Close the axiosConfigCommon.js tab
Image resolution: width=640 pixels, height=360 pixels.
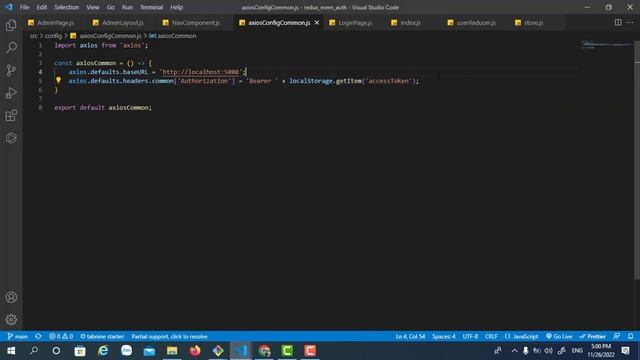point(317,22)
